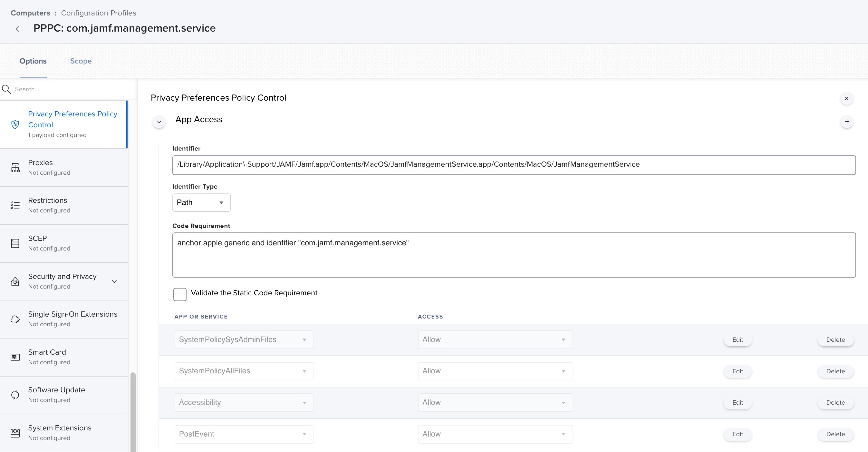Click the '1 payload configured' text
Viewport: 868px width, 452px height.
57,135
